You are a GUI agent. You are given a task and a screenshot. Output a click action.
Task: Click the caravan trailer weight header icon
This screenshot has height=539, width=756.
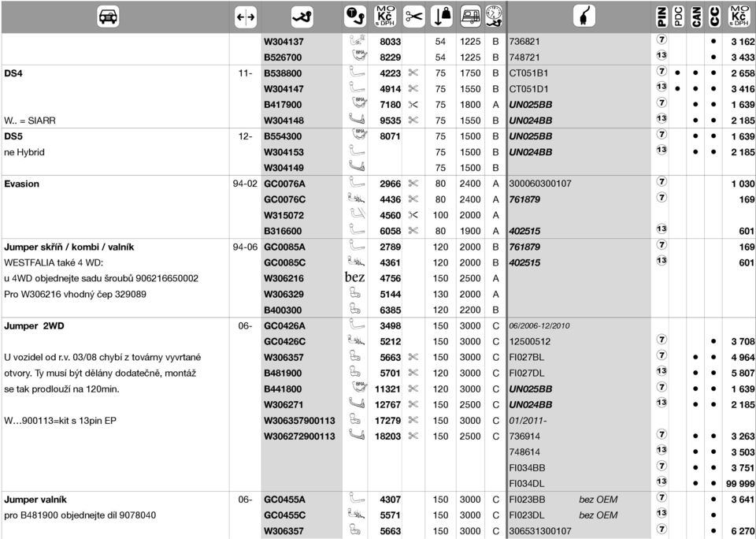(x=470, y=16)
